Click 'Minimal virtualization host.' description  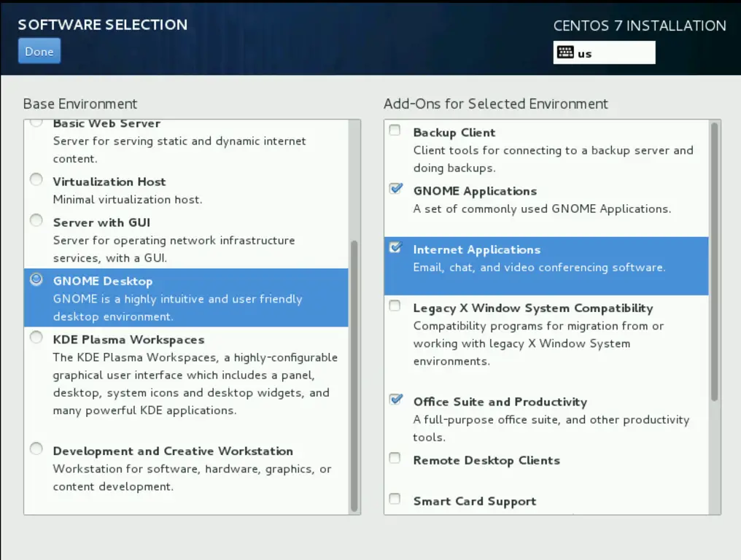coord(128,199)
